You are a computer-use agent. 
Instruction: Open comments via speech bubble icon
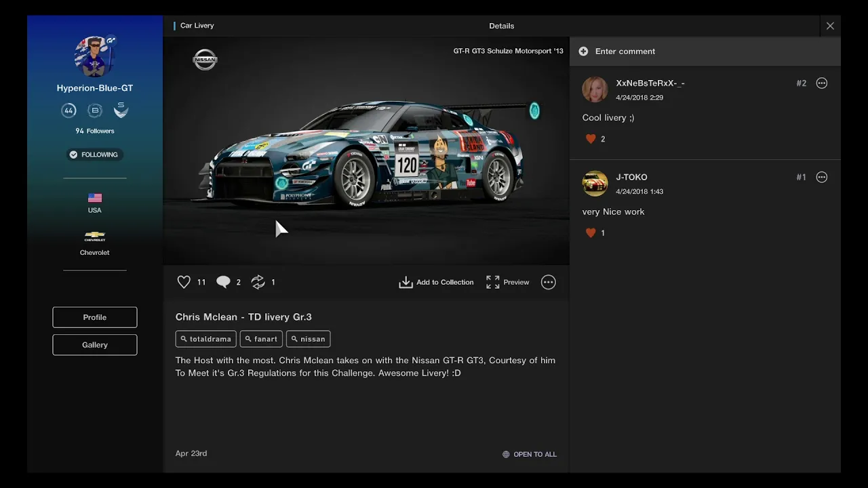click(x=223, y=282)
